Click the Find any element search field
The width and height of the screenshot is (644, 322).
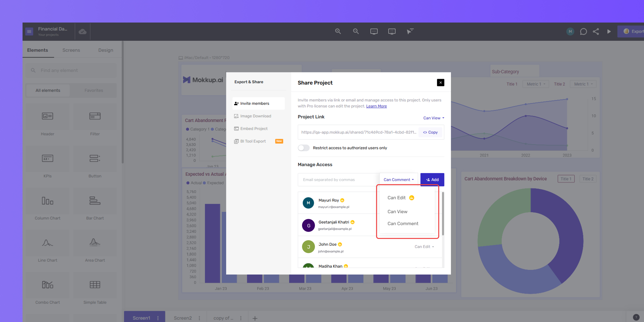(71, 70)
